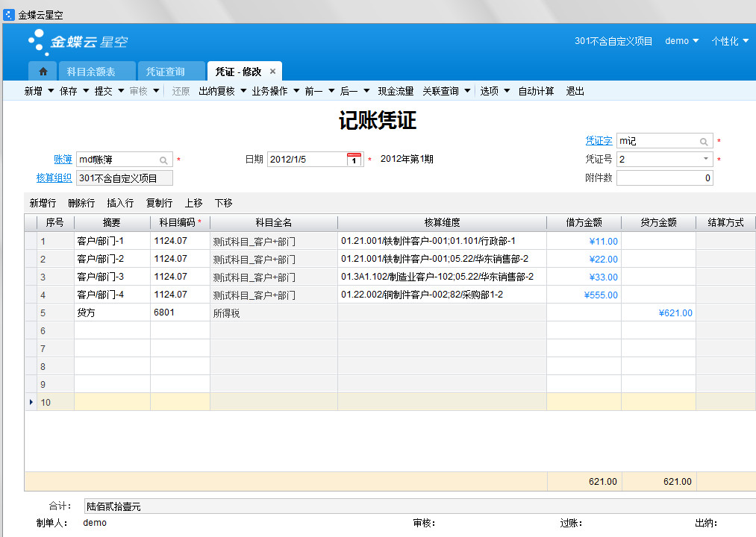Image resolution: width=756 pixels, height=537 pixels.
Task: Switch to the 科目余额表 tab
Action: [x=91, y=72]
